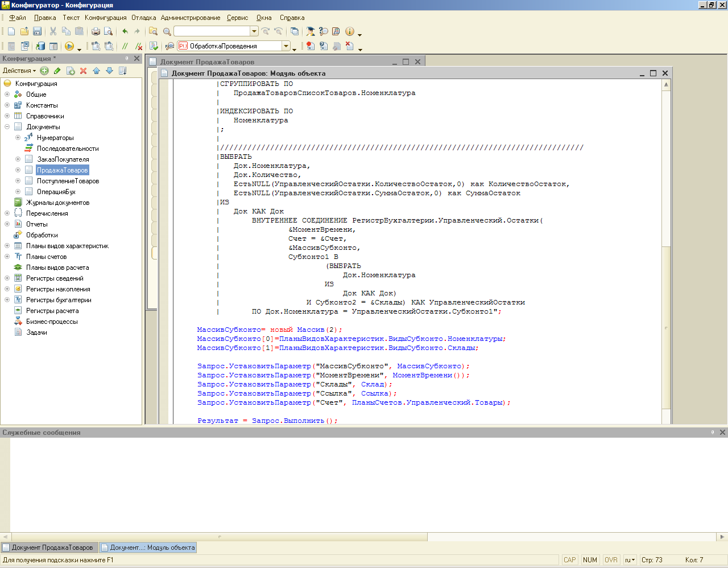Click the Move up arrow icon
Image resolution: width=728 pixels, height=568 pixels.
(x=96, y=71)
